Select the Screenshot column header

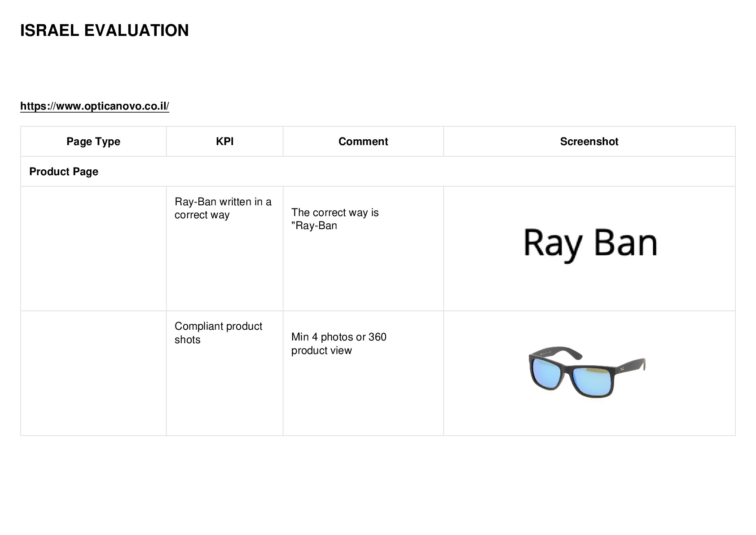tap(589, 141)
